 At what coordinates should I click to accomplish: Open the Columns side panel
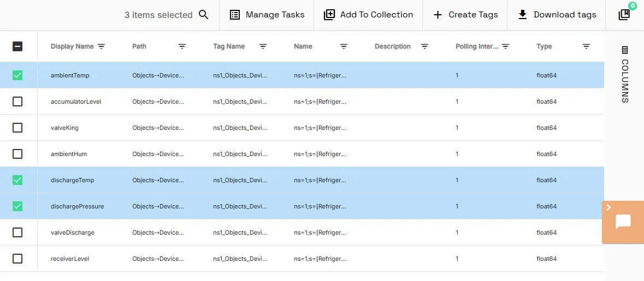pyautogui.click(x=625, y=75)
